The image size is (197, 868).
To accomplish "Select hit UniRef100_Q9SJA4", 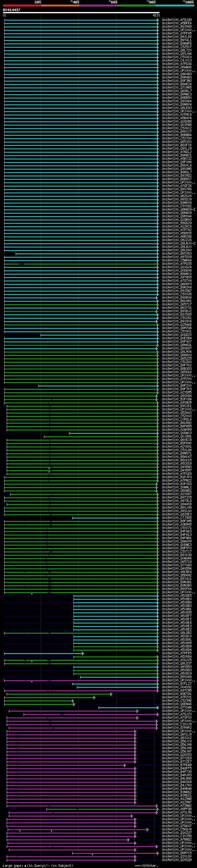I will (177, 54).
